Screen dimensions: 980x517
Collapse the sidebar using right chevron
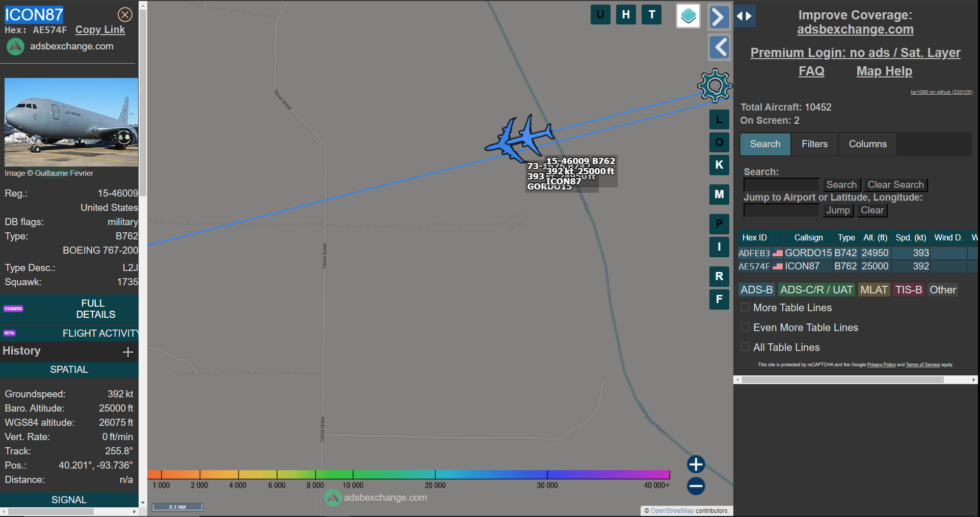pos(719,17)
